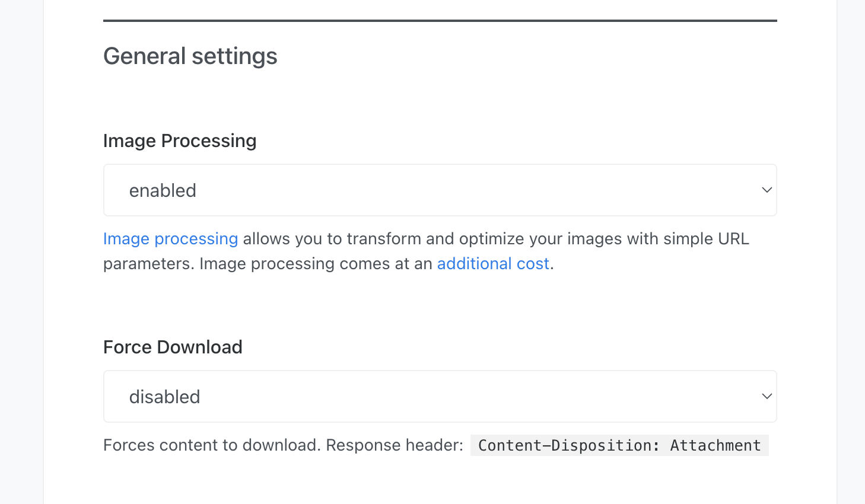865x504 pixels.
Task: Click the chevron arrow on Force Download select
Action: tap(767, 397)
